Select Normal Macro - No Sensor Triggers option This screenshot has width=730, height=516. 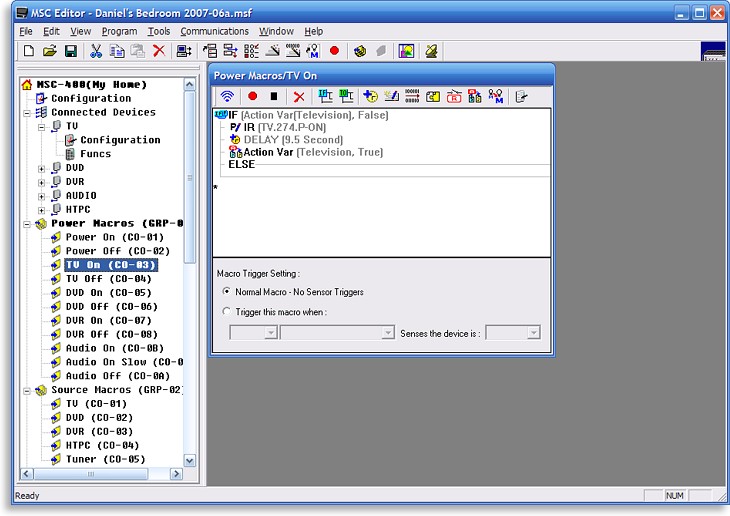click(226, 292)
